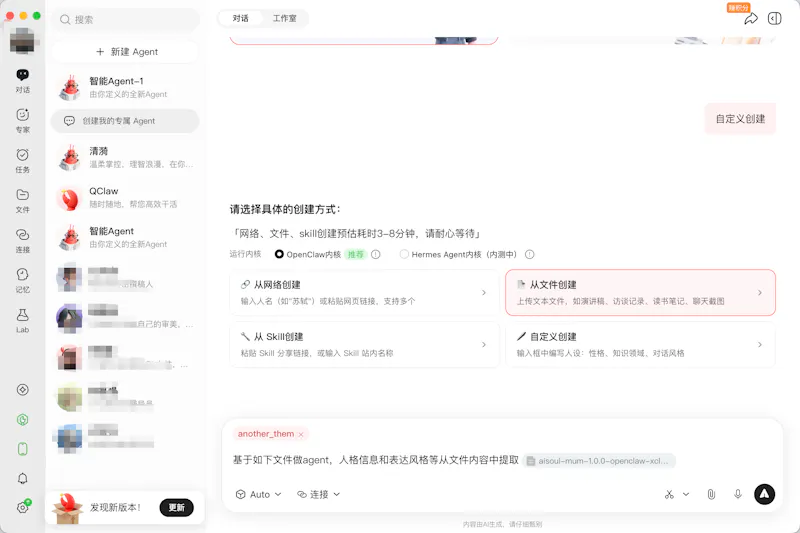This screenshot has width=800, height=533.
Task: Open the QClaw agent chat
Action: coord(125,197)
